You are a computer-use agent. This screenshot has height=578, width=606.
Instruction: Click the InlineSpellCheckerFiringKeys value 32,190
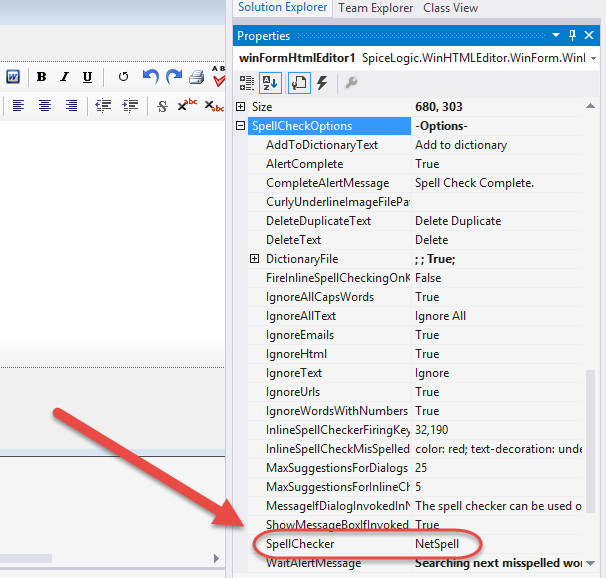point(497,430)
